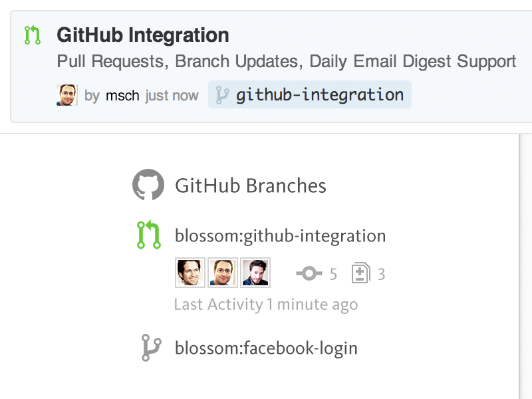Click msch's avatar in the card header
This screenshot has height=399, width=532.
click(67, 95)
